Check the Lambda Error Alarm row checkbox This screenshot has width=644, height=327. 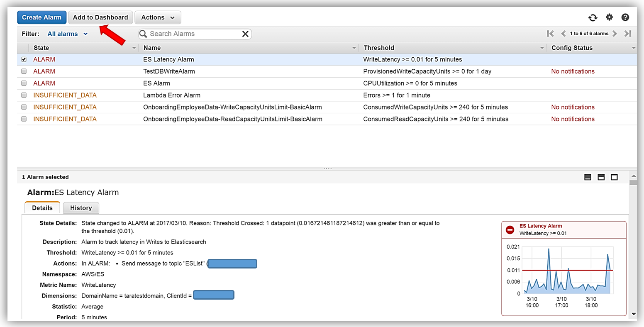[24, 95]
